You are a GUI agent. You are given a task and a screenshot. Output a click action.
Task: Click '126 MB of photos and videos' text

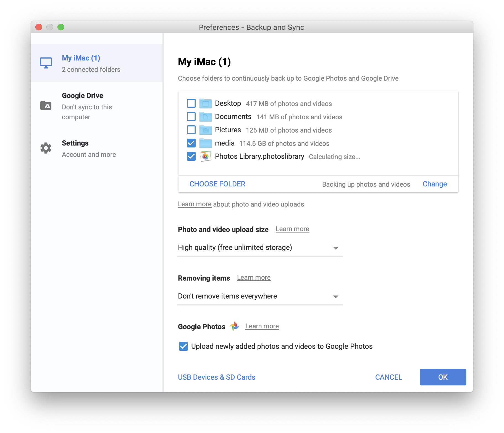click(x=289, y=130)
